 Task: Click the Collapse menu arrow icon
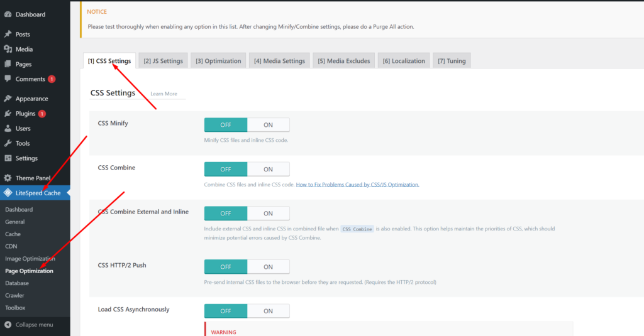[x=8, y=325]
